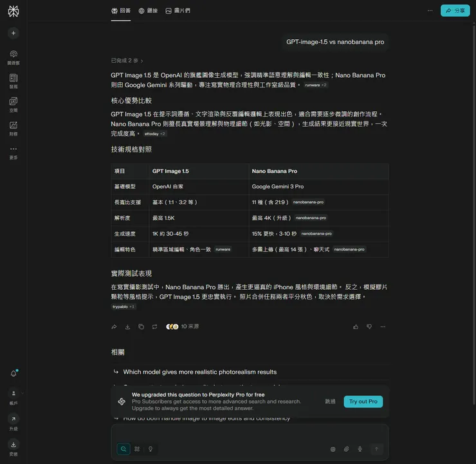Click the 最高 1.5K table cell
This screenshot has height=464, width=476.
(199, 218)
